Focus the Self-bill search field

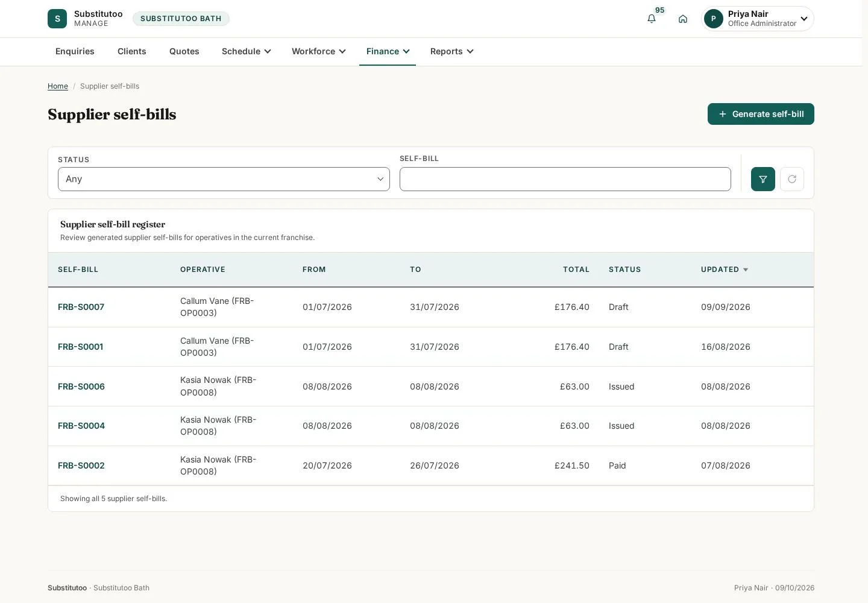(x=565, y=179)
